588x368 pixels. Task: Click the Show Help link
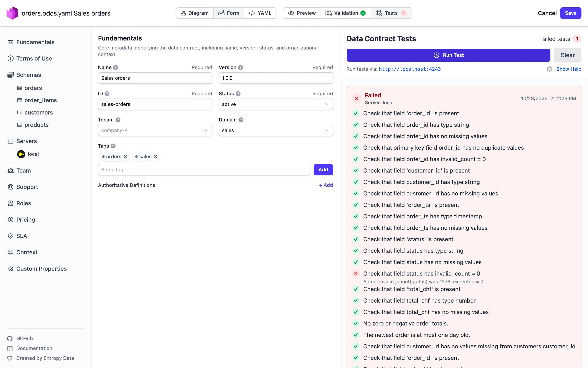point(569,69)
